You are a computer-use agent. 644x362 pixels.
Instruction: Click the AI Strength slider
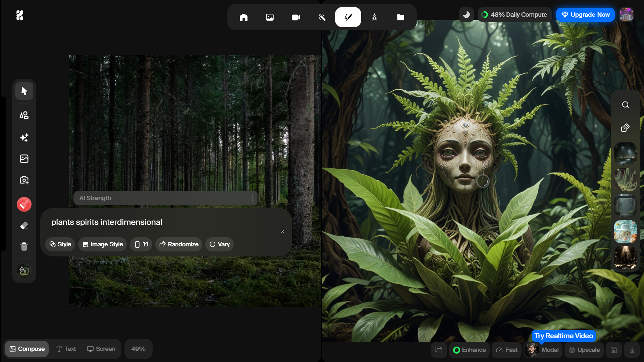coord(166,198)
